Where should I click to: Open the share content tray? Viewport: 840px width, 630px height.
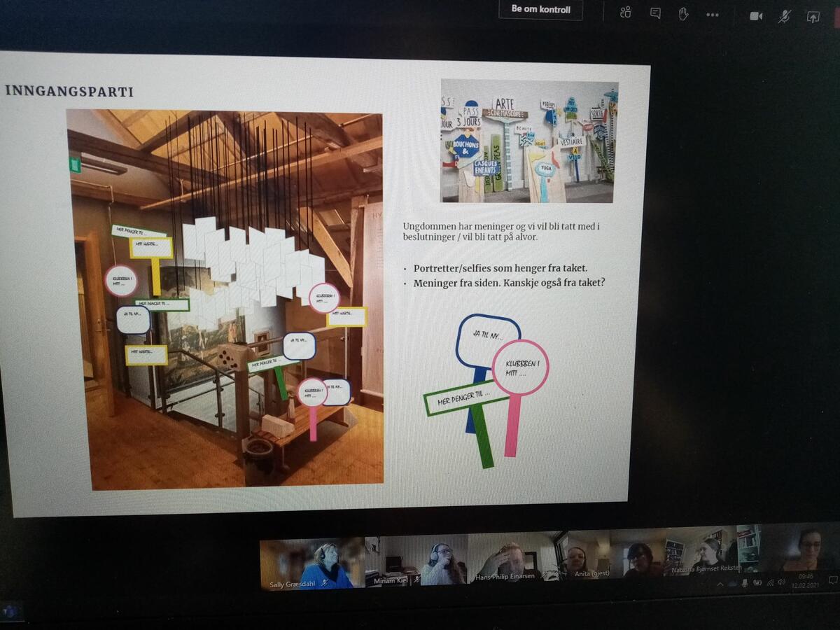[x=813, y=17]
